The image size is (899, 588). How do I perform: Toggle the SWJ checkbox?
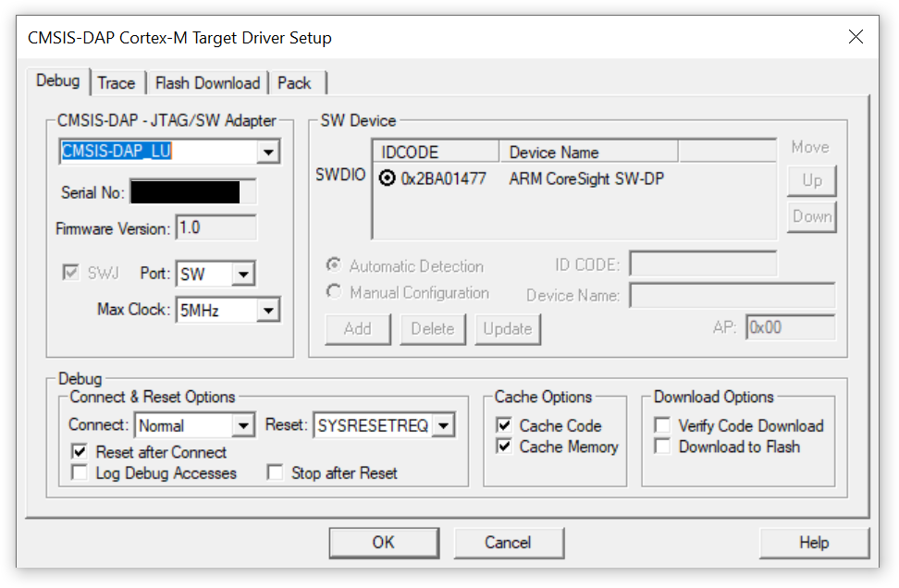70,272
